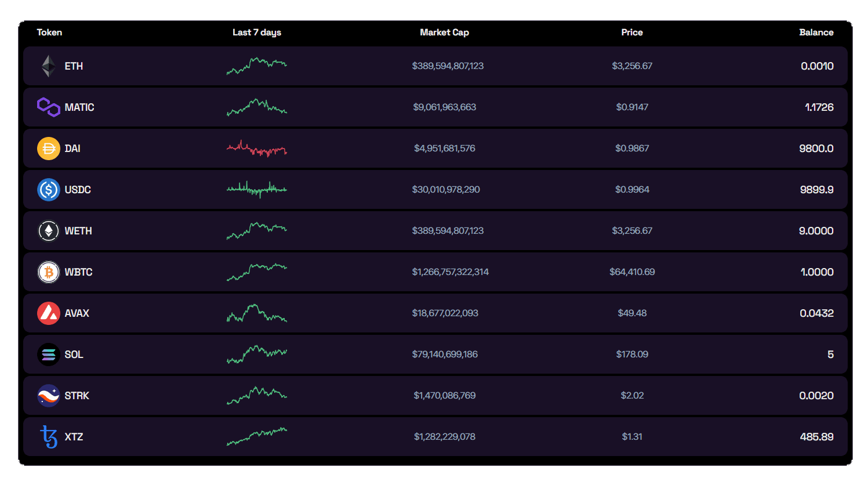
Task: Click market cap $9,061,963,663
Action: coord(445,107)
